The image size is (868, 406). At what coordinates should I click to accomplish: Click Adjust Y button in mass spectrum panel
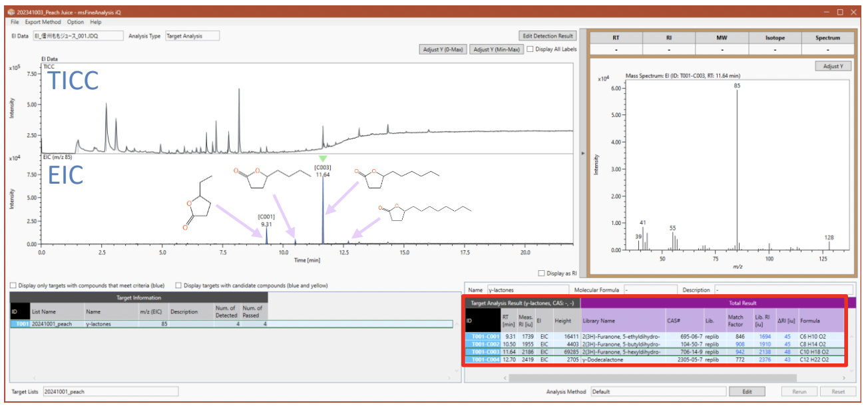click(833, 67)
